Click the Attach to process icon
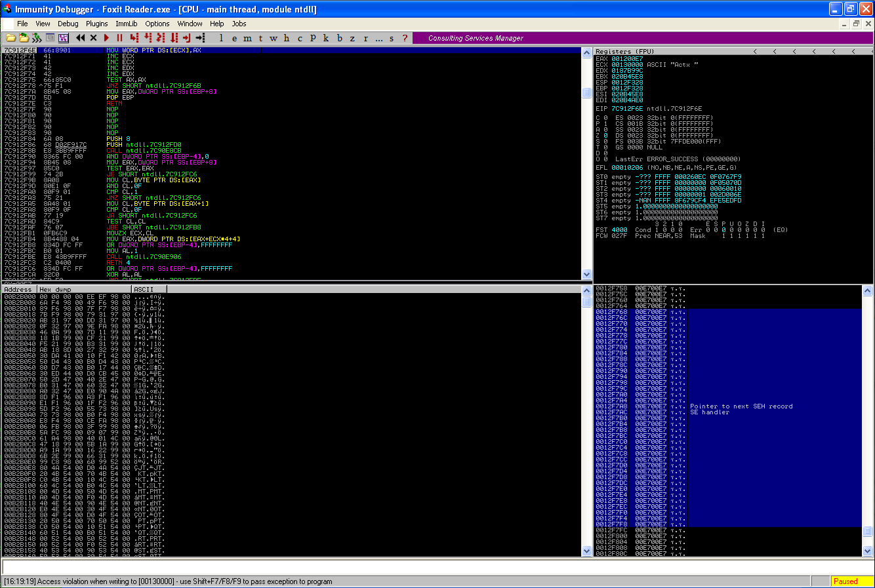The width and height of the screenshot is (875, 588). [37, 38]
